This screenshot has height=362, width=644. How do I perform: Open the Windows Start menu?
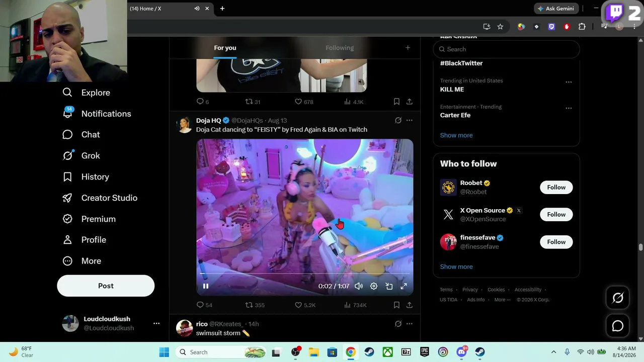click(x=164, y=352)
